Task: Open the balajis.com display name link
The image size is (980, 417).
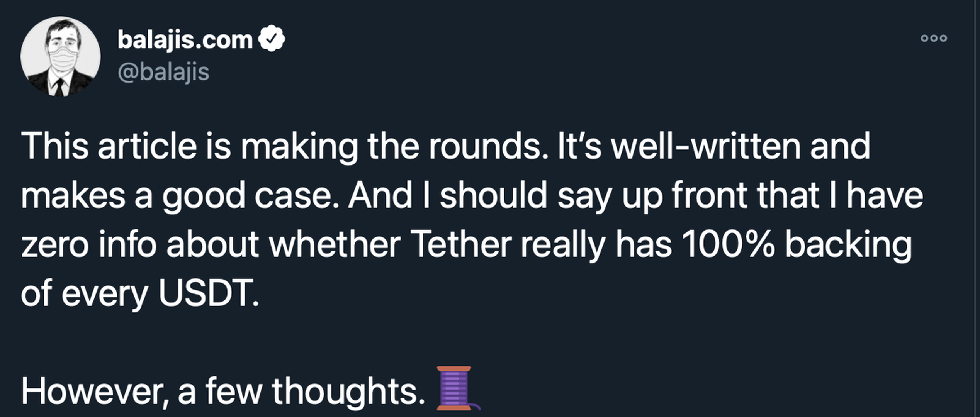Action: 185,40
